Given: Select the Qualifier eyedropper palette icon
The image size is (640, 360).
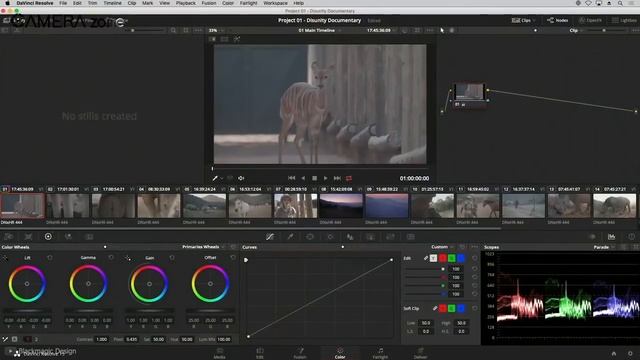Looking at the screenshot, I should 290,237.
